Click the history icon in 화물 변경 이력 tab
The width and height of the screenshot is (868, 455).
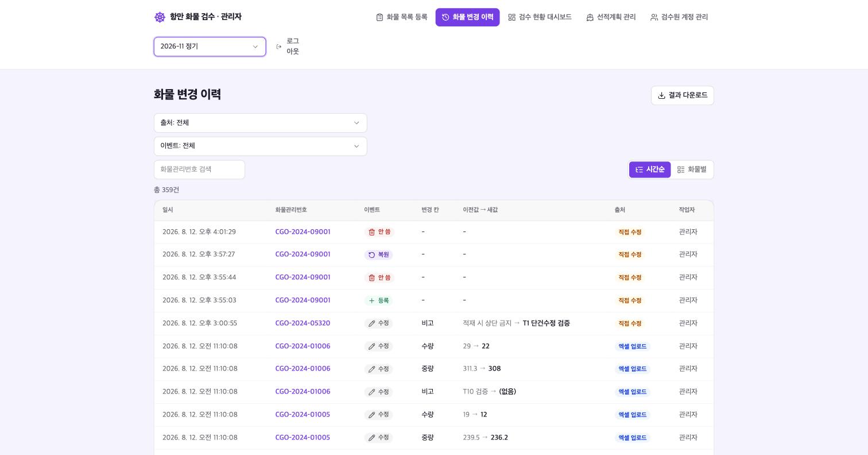[x=445, y=17]
